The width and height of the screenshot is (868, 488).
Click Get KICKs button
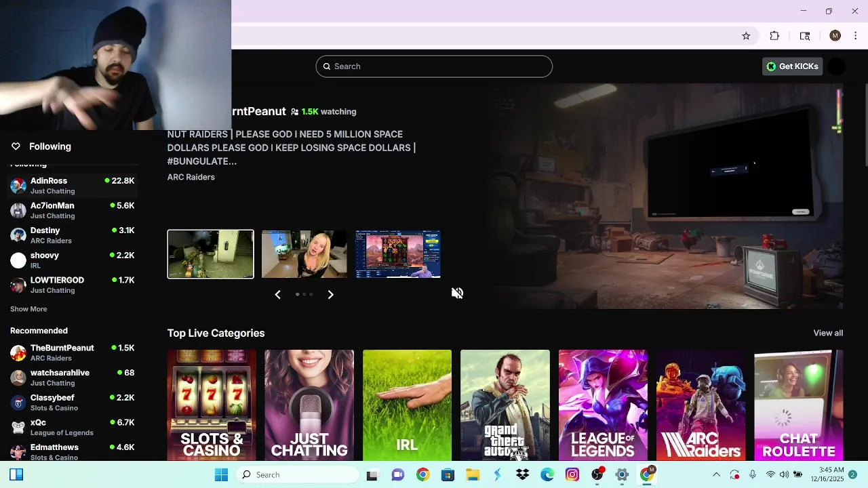click(792, 66)
